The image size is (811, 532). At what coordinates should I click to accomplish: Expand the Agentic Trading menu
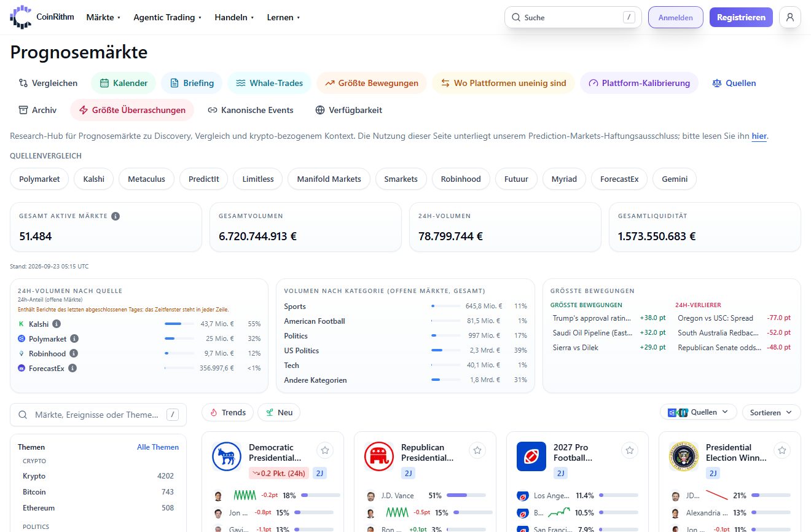[168, 17]
